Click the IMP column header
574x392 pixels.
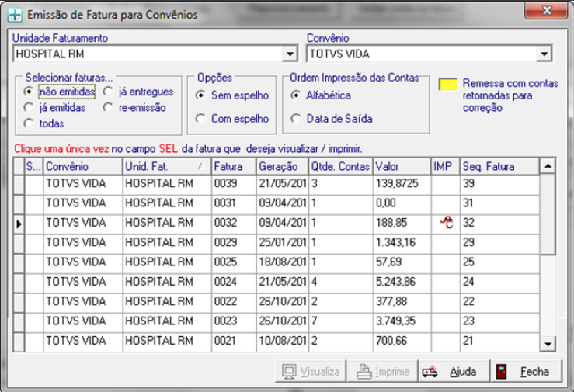(446, 166)
